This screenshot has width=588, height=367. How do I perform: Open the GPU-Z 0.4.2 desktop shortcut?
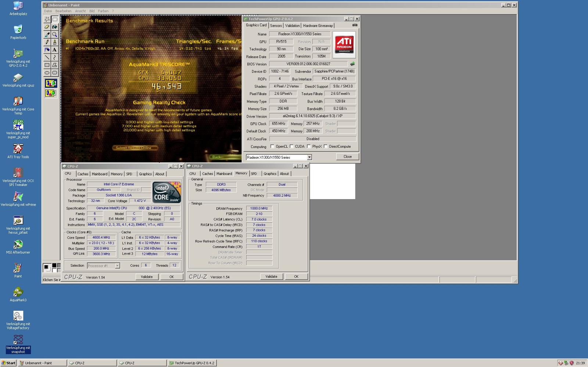point(18,58)
